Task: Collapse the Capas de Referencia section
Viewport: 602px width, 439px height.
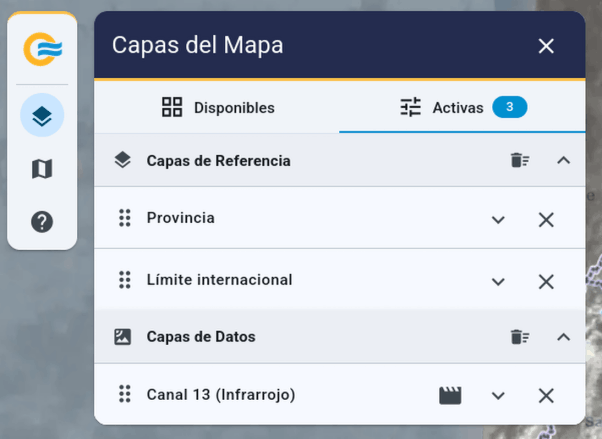Action: coord(563,160)
